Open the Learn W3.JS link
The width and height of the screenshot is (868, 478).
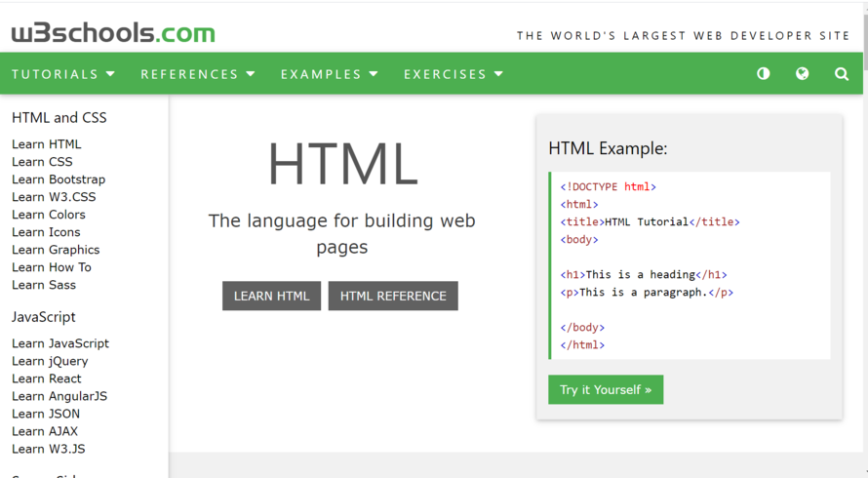(49, 449)
